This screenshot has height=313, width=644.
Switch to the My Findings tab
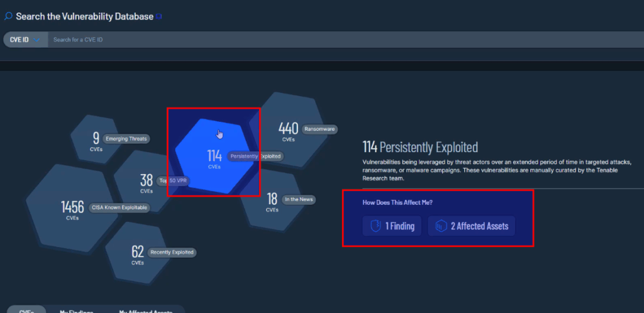coord(77,310)
